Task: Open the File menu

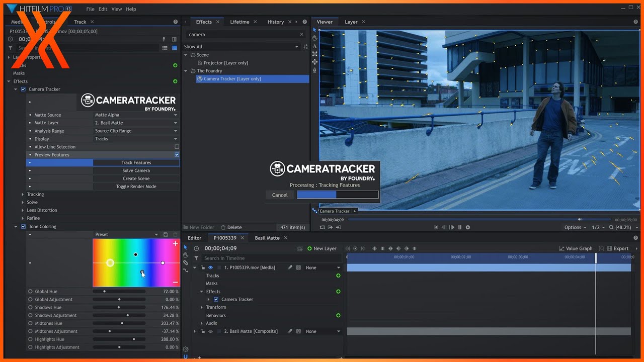Action: [x=90, y=9]
